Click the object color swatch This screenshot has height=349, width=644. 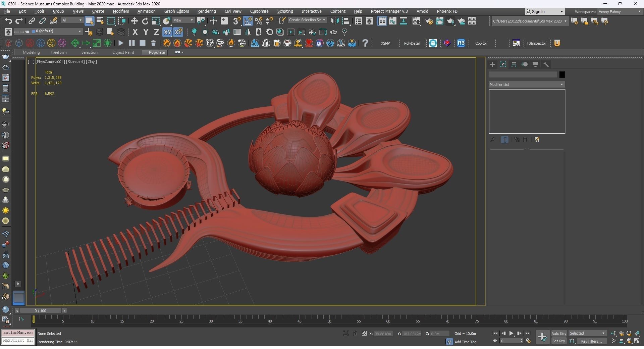click(562, 74)
